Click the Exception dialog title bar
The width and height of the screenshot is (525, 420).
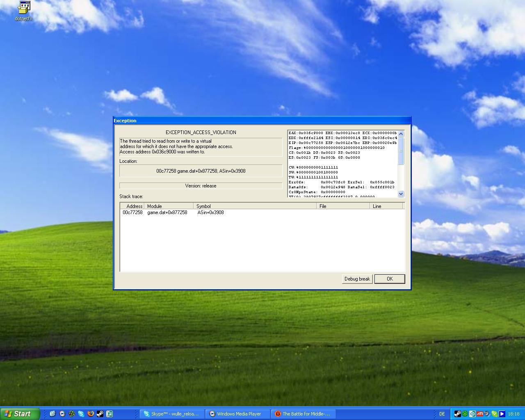point(262,121)
